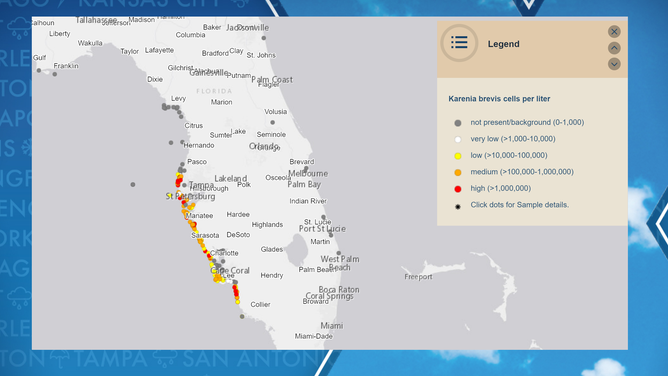Click the Freeport label on map

[x=418, y=277]
